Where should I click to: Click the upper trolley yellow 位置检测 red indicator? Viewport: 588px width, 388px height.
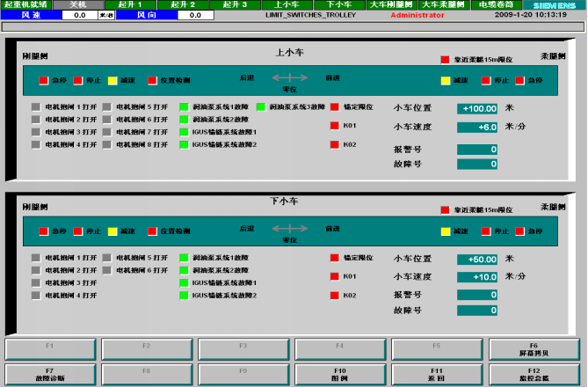coord(152,81)
